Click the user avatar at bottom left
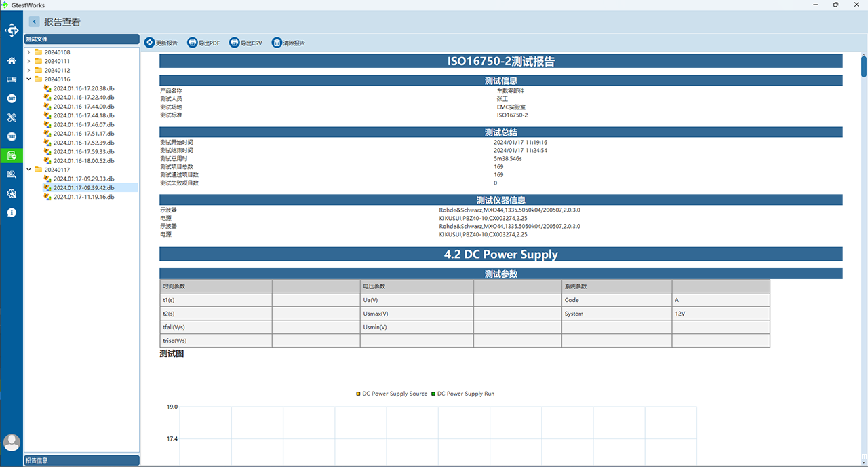The image size is (868, 467). pyautogui.click(x=12, y=443)
